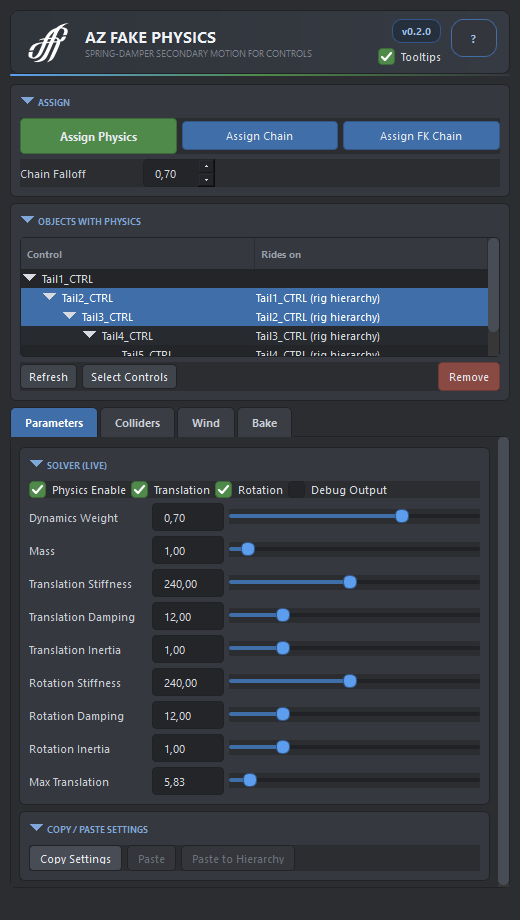Image resolution: width=520 pixels, height=920 pixels.
Task: Toggle the Physics Enable checkbox
Action: coord(38,490)
